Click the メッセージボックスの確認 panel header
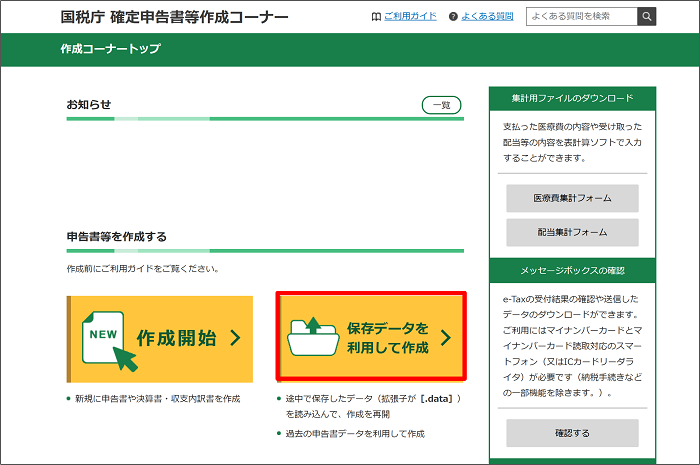The width and height of the screenshot is (700, 465). point(572,270)
